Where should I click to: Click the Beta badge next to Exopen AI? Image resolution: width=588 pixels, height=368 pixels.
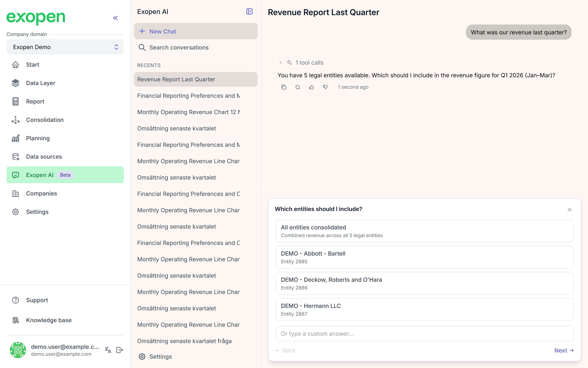(65, 175)
